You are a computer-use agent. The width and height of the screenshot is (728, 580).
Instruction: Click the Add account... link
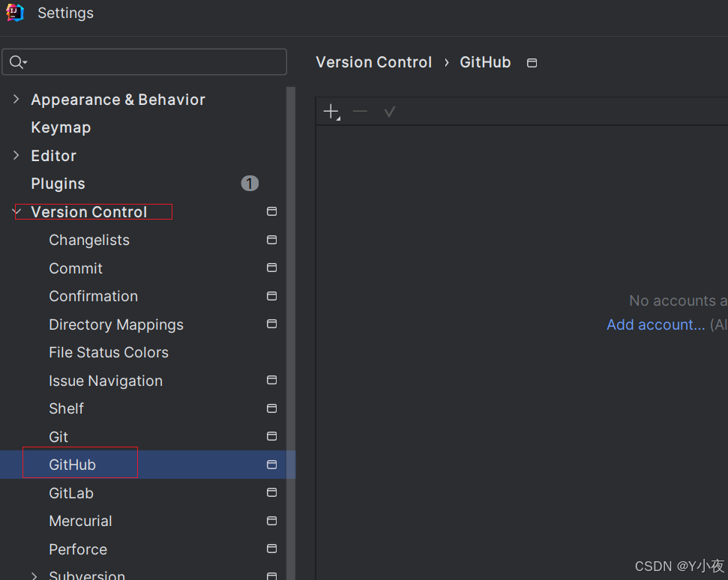[x=655, y=324]
